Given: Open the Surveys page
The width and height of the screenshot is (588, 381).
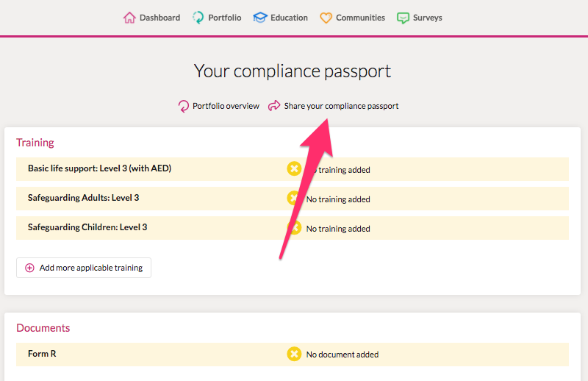Looking at the screenshot, I should point(419,18).
